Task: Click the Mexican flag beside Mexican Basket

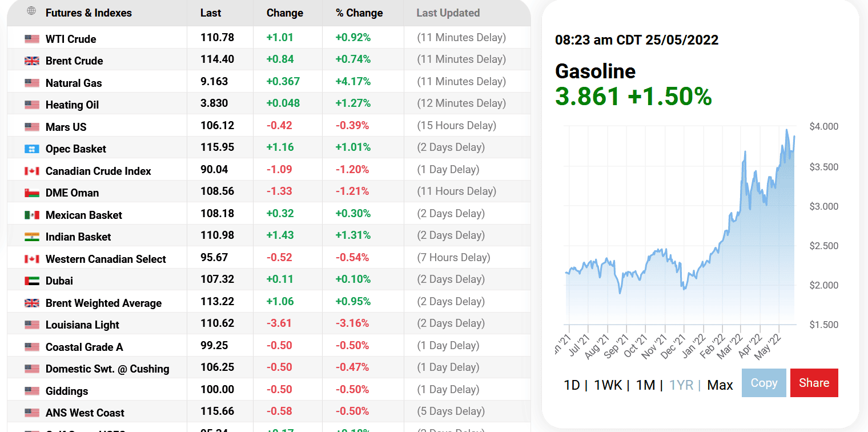Action: tap(33, 214)
